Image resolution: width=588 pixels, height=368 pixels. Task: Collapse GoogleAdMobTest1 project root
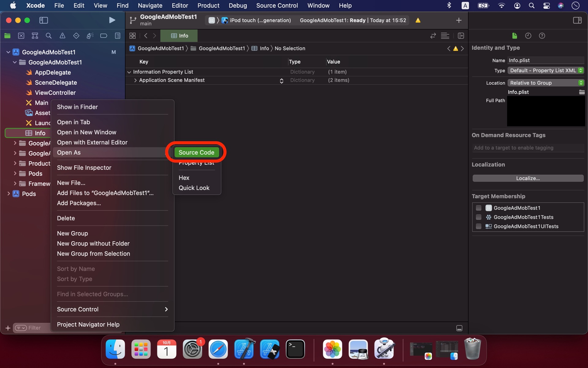pyautogui.click(x=8, y=52)
